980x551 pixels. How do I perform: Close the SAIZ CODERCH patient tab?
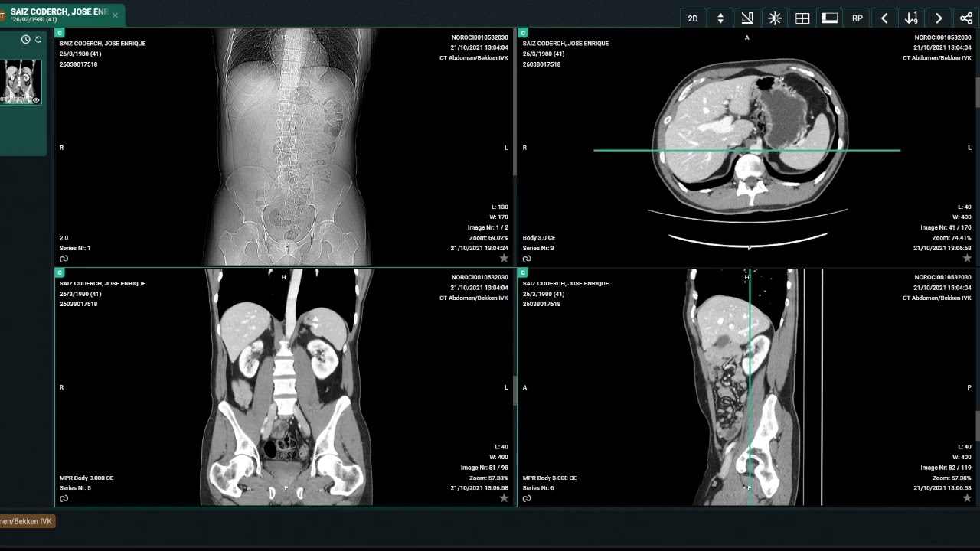click(115, 15)
